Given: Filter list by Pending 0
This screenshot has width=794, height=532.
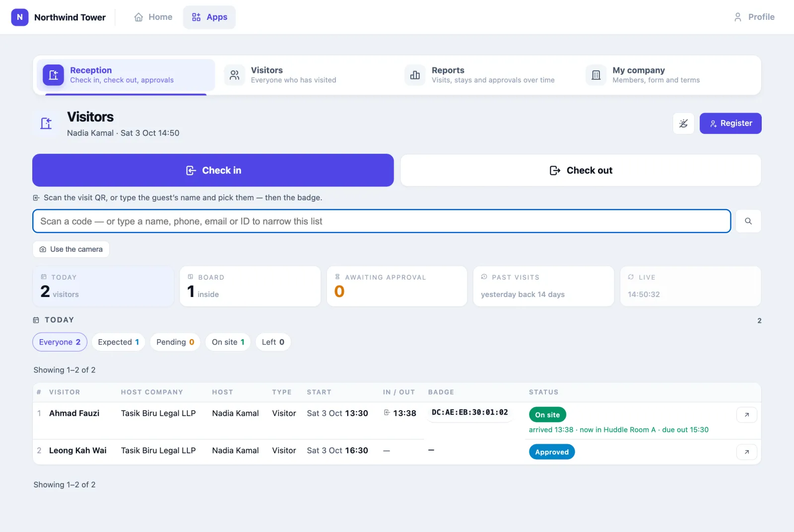Looking at the screenshot, I should (x=175, y=342).
